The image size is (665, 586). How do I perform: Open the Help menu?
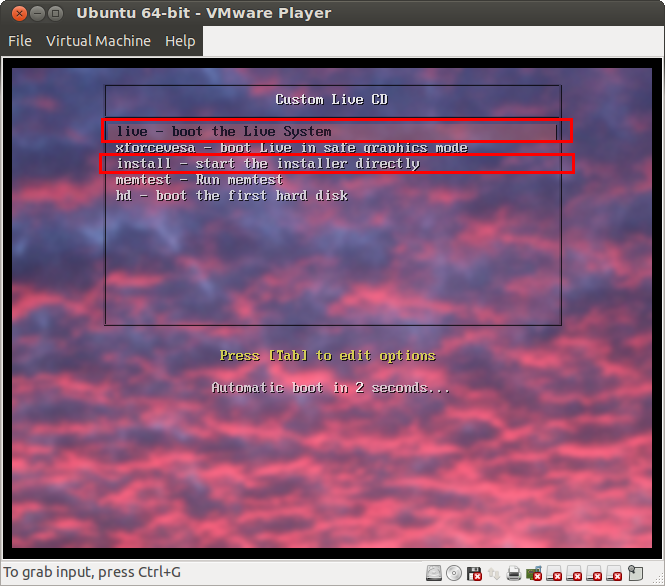coord(180,41)
